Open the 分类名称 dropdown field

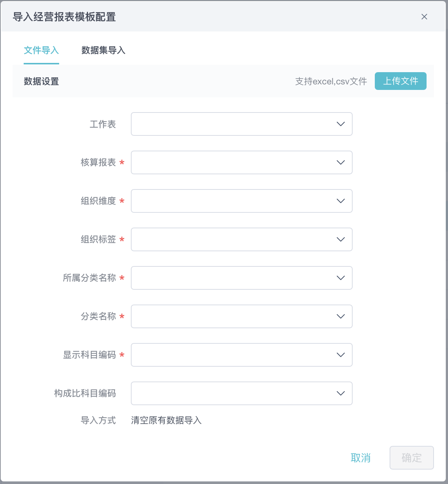coord(233,316)
